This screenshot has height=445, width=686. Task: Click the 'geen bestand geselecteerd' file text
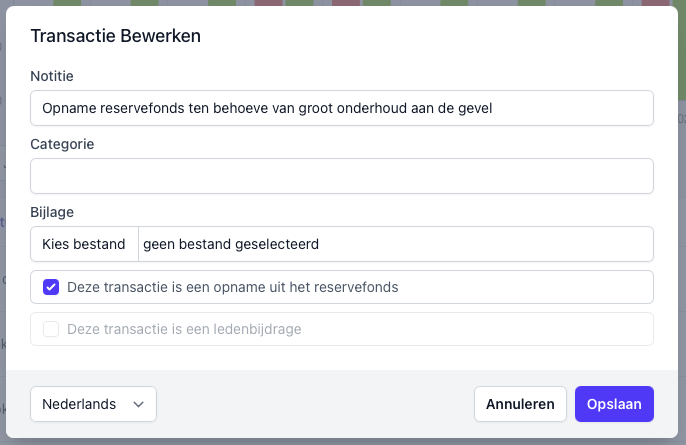pyautogui.click(x=231, y=244)
